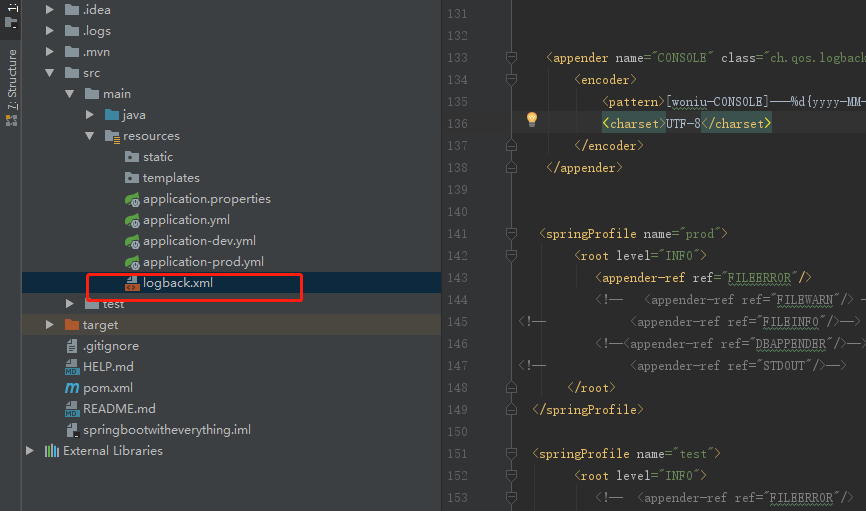Expand the .mvn folder
866x511 pixels.
pos(50,52)
